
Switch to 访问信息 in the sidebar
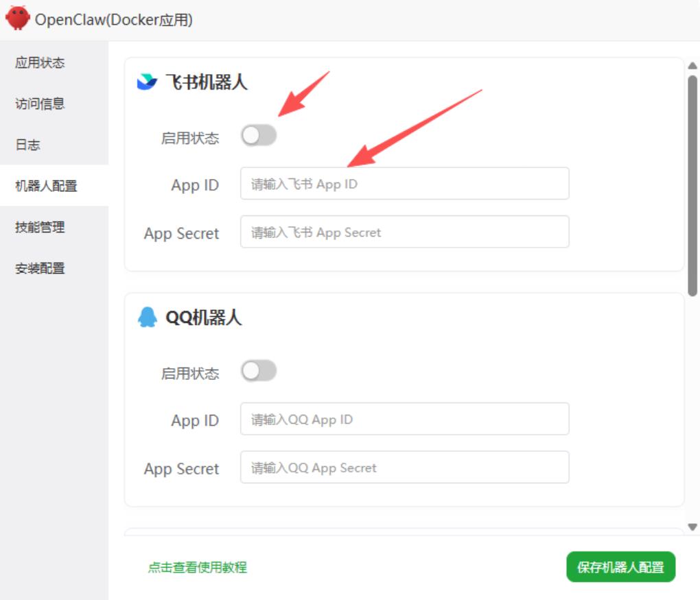click(40, 104)
